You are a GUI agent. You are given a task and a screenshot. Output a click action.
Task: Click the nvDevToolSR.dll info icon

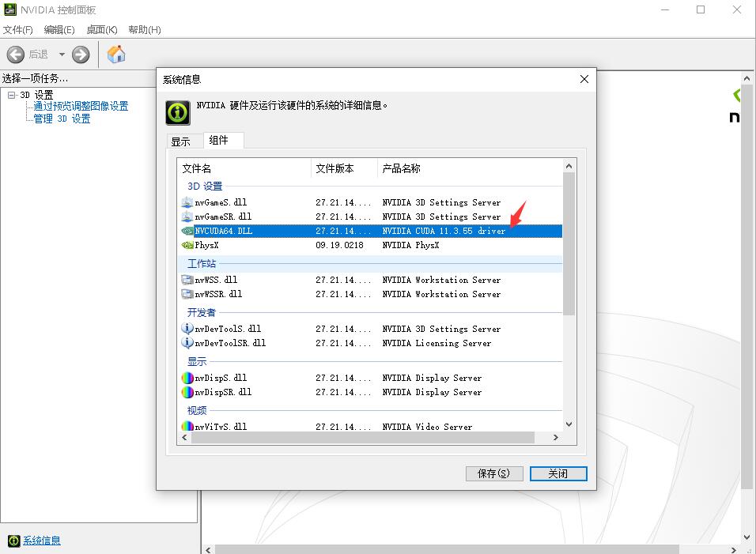187,343
